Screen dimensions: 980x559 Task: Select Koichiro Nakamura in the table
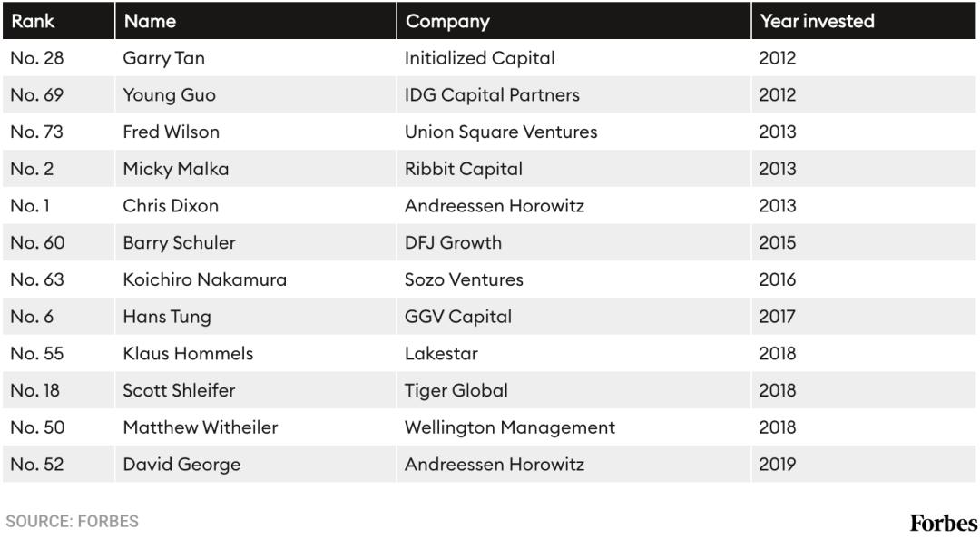pos(204,280)
